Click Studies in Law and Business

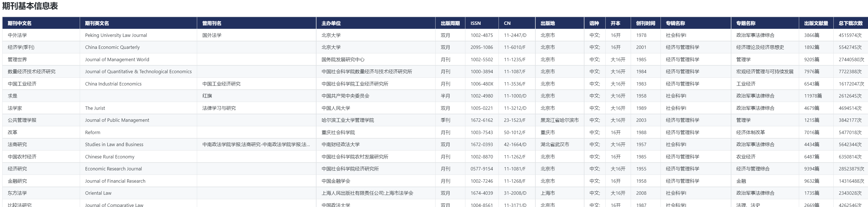tap(114, 144)
